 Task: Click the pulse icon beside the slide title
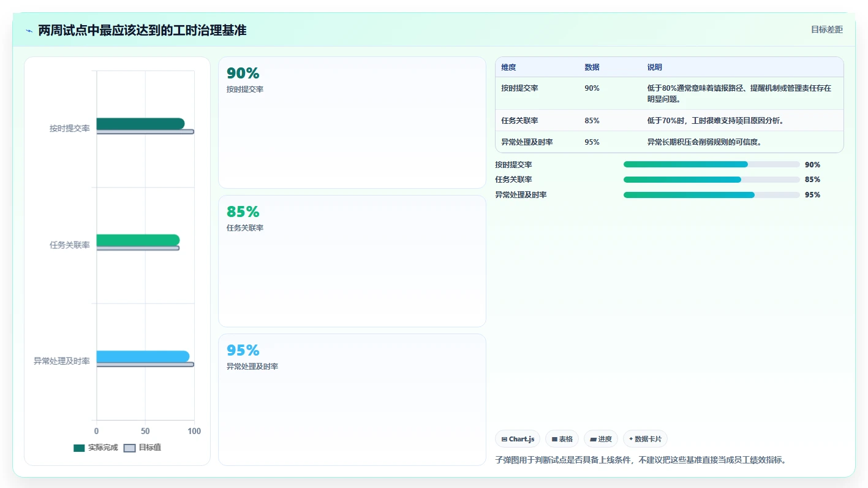tap(29, 31)
